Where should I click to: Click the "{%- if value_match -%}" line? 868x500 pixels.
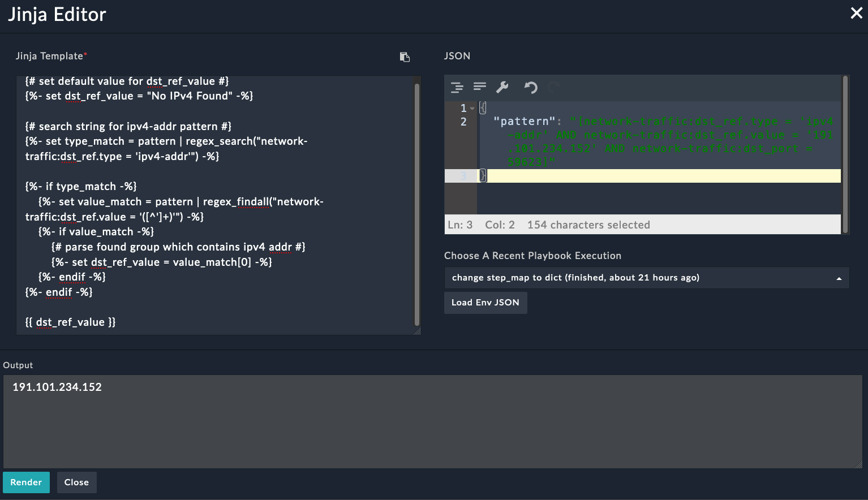point(96,232)
